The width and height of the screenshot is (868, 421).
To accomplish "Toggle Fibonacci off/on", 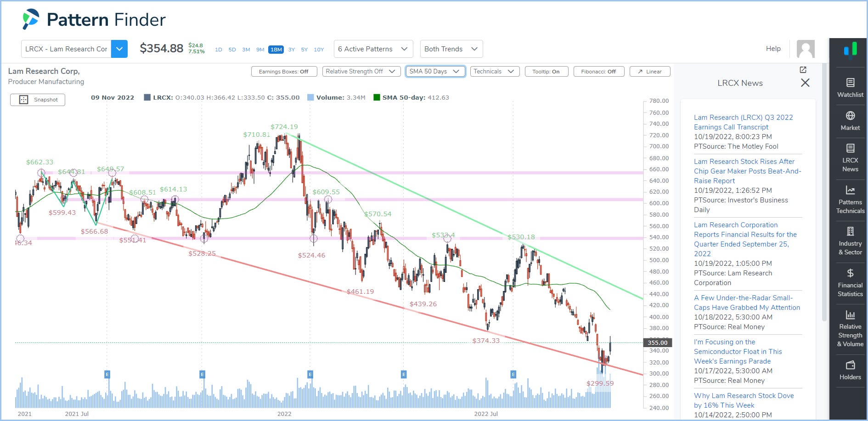I will [599, 72].
